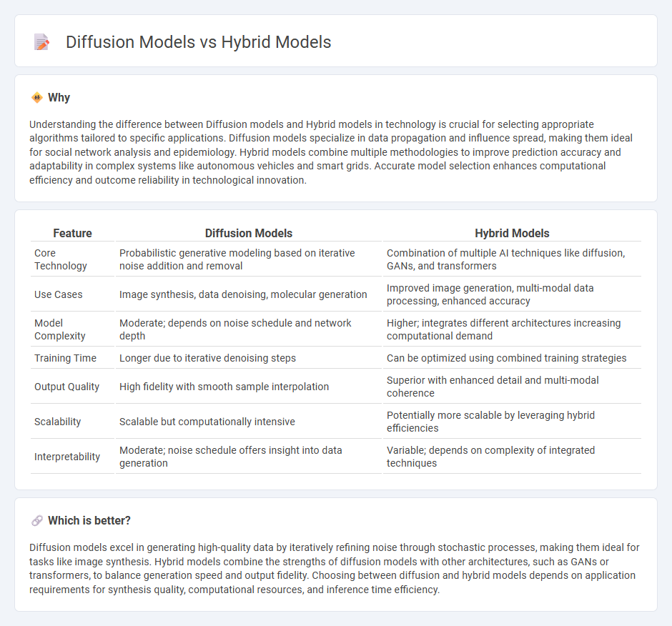
Task: Click the Which is better? heading
Action: pos(89,521)
